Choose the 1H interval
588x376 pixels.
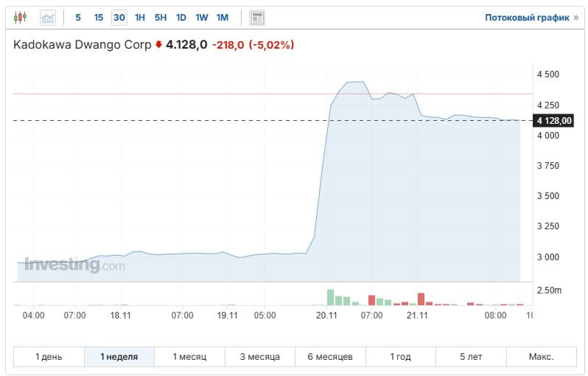pos(140,17)
